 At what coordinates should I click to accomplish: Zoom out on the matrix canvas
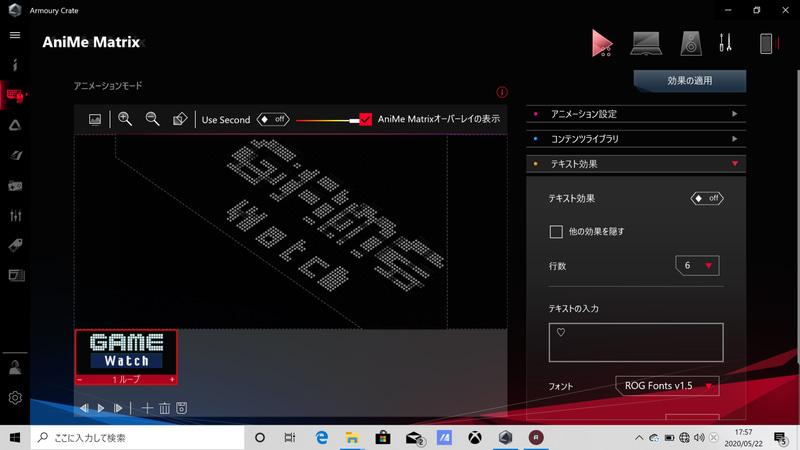click(152, 119)
